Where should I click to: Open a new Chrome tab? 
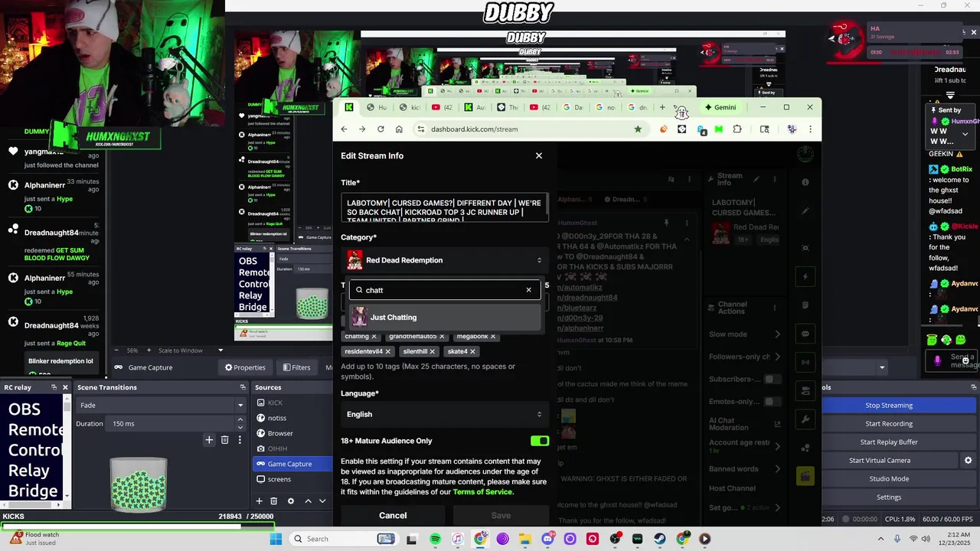click(662, 107)
